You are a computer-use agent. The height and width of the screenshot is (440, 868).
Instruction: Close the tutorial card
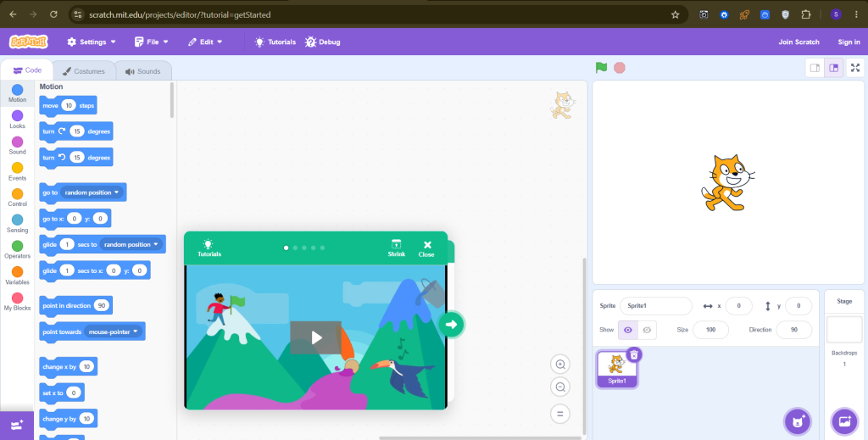coord(426,248)
